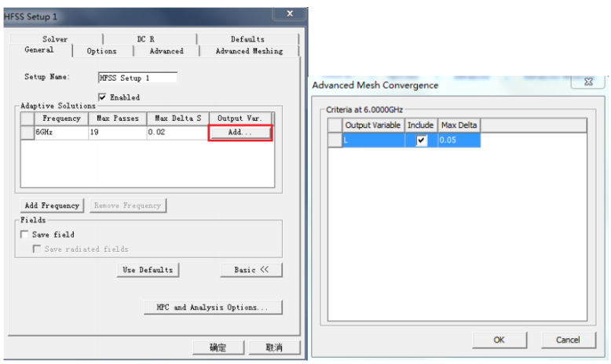
Task: Edit the Max Delta 0.05 cell
Action: point(458,140)
